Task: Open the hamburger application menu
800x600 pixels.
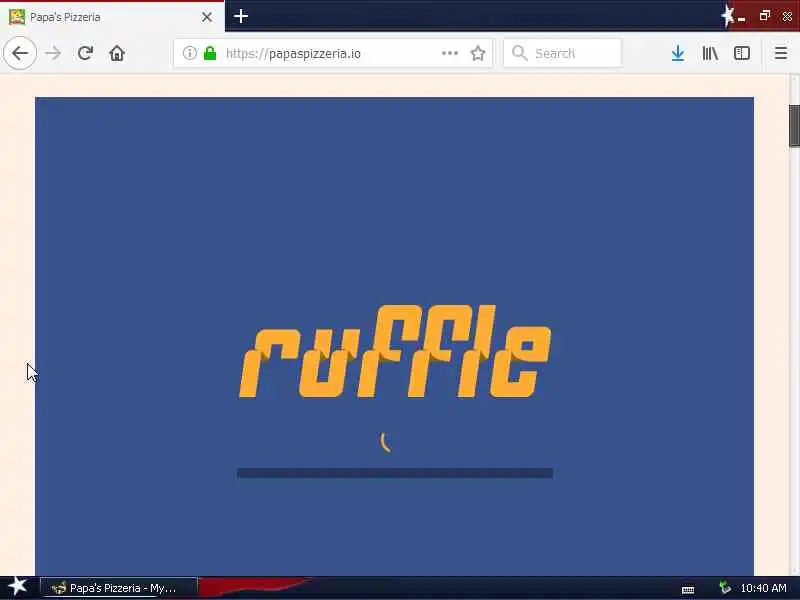Action: 781,53
